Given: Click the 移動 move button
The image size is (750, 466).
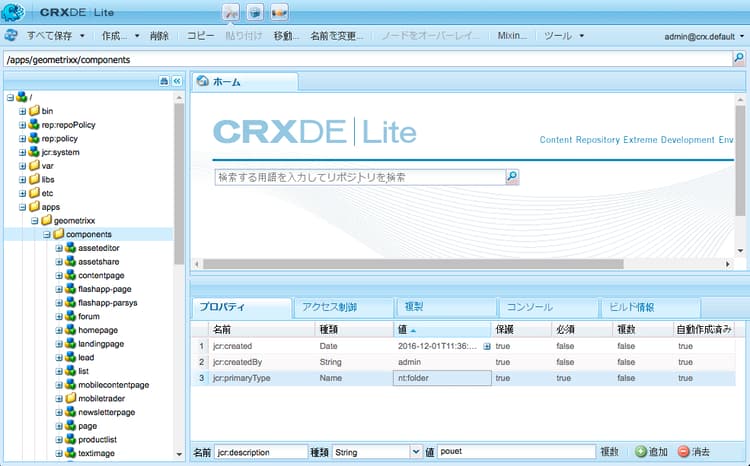Looking at the screenshot, I should click(x=286, y=36).
